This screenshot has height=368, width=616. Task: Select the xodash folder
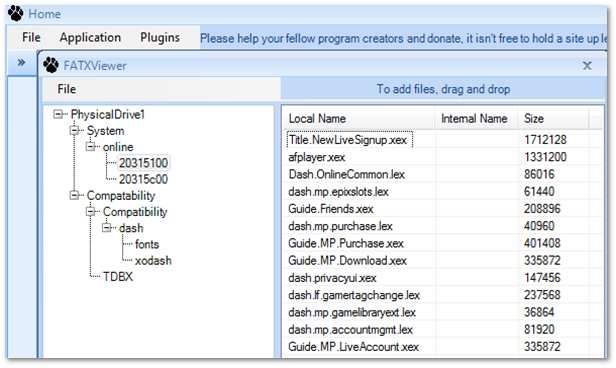point(153,260)
